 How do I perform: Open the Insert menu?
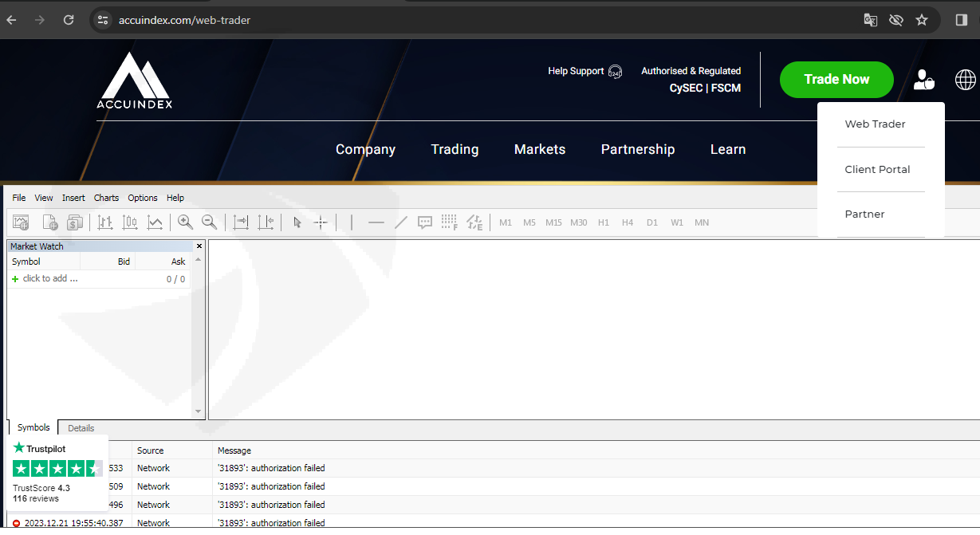[73, 198]
